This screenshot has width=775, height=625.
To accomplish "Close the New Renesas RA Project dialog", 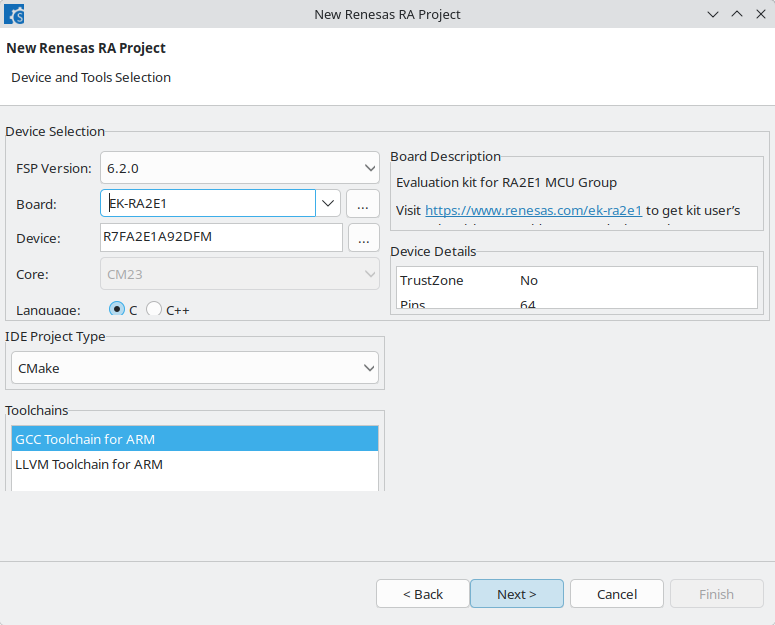I will click(761, 14).
